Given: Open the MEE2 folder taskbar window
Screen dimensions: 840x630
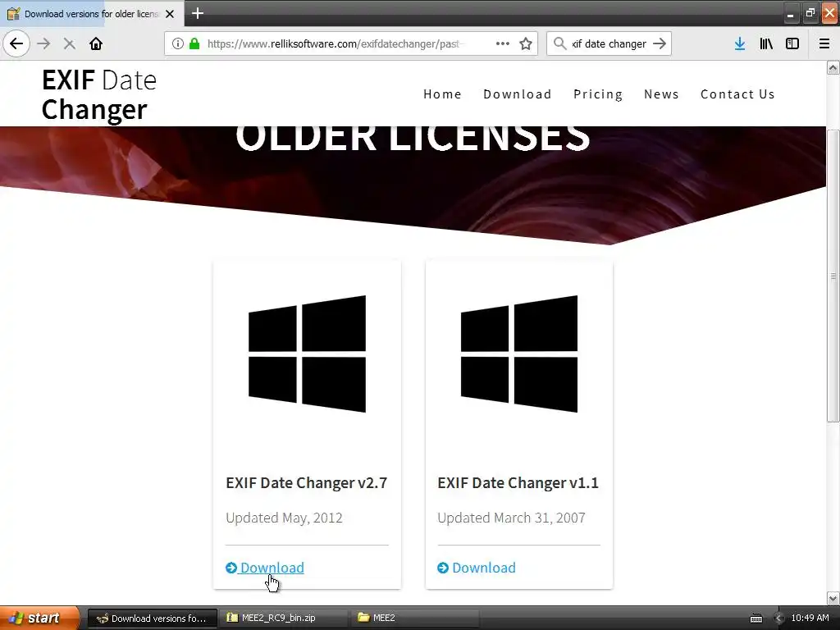Looking at the screenshot, I should [415, 619].
